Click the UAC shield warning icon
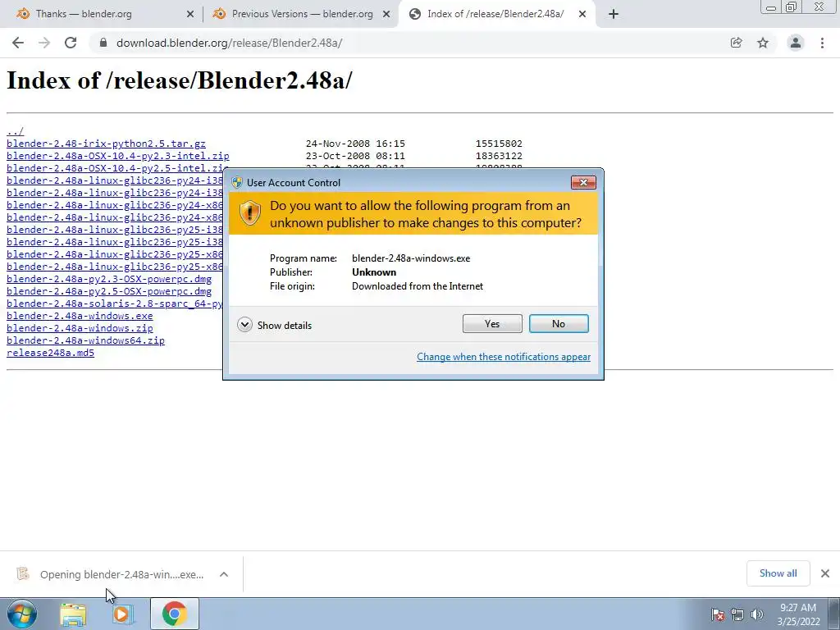Viewport: 840px width, 630px height. point(249,213)
